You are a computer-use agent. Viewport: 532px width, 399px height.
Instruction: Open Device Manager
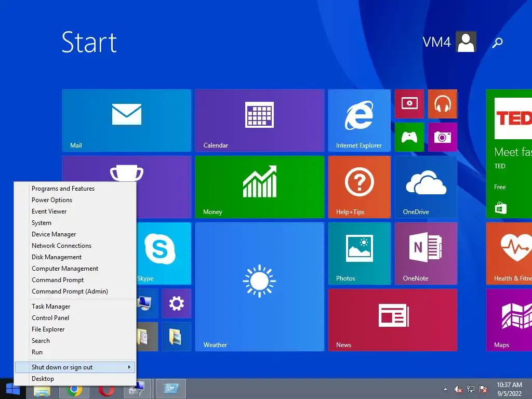pos(75,234)
